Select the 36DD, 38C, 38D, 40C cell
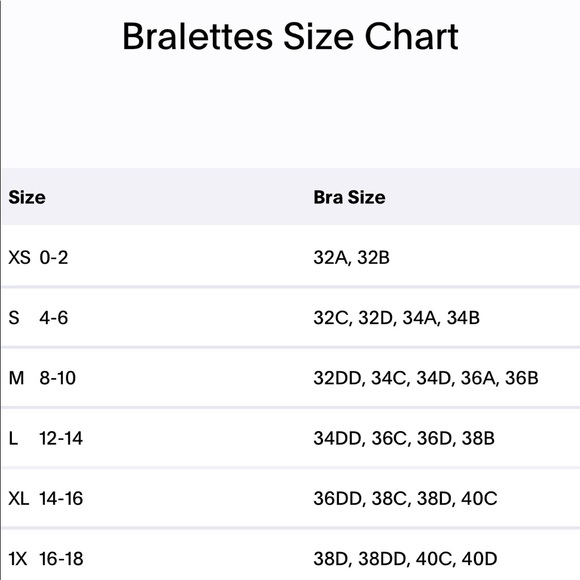The image size is (580, 580). point(405,499)
